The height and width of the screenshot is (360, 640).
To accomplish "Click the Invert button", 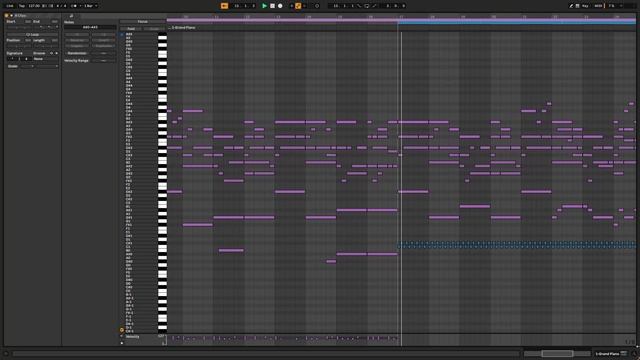I will [x=103, y=40].
